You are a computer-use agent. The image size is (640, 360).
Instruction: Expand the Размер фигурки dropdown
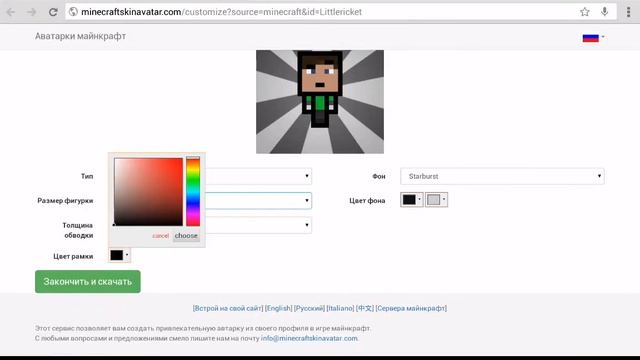258,200
